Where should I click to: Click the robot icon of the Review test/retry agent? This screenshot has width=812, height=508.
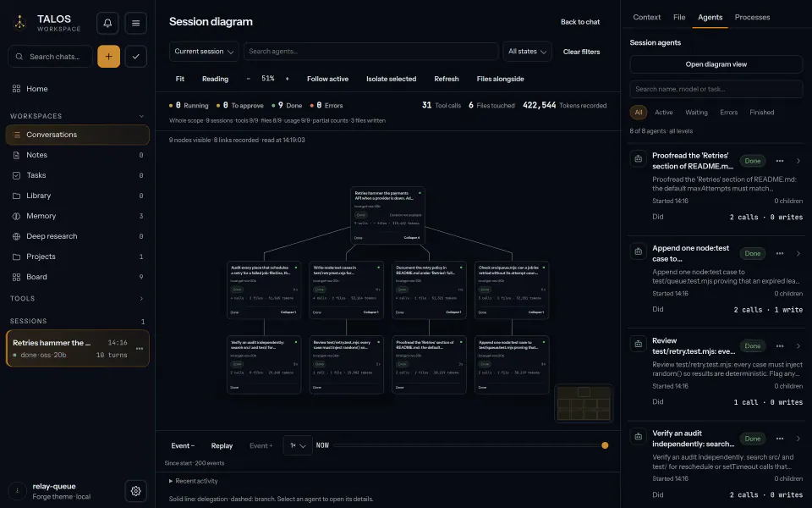tap(638, 344)
